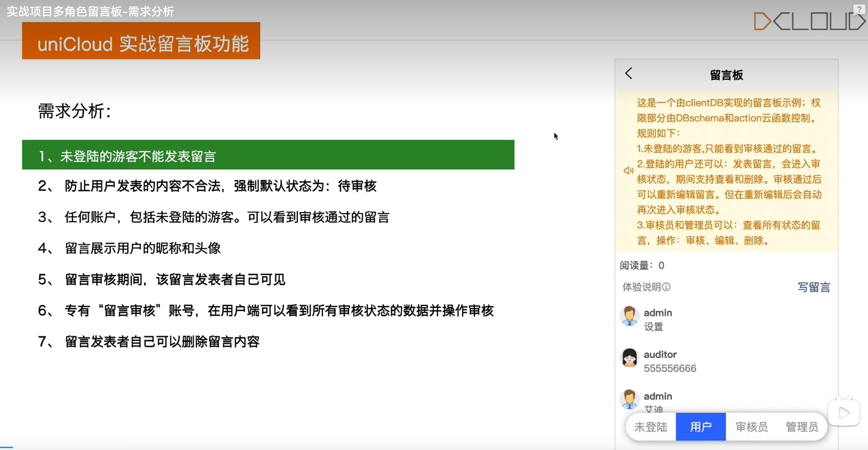868x450 pixels.
Task: Click the auditor user's avatar
Action: pos(629,358)
